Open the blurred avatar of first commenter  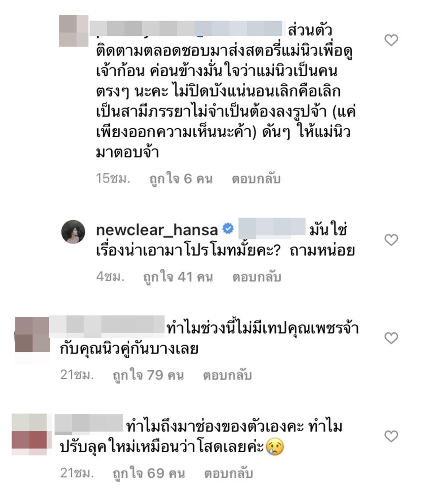[74, 31]
